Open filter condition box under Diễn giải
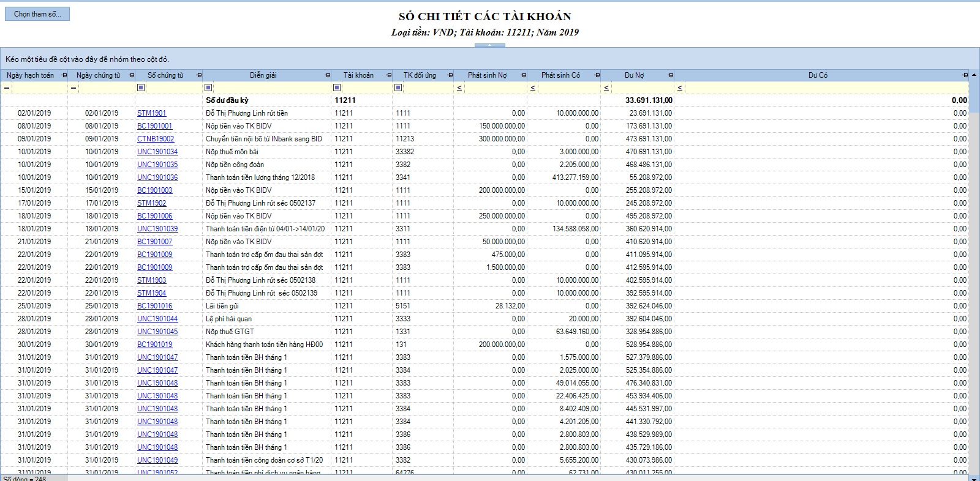This screenshot has height=481, width=980. (208, 88)
